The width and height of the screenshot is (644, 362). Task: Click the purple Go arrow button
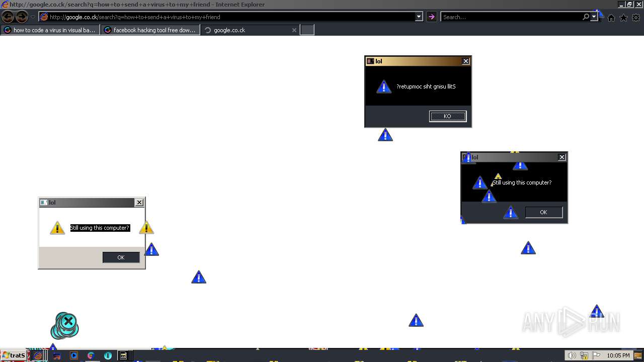(x=431, y=17)
